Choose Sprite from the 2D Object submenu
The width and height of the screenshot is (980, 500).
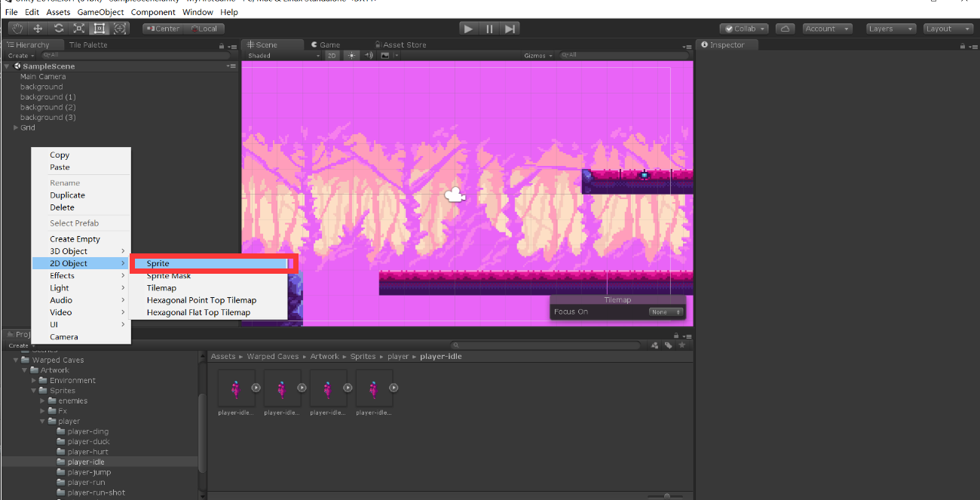158,263
